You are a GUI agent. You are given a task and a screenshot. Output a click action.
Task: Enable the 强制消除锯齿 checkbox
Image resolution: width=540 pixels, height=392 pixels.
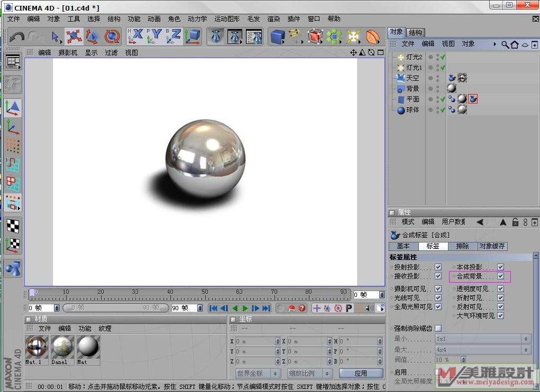(438, 329)
